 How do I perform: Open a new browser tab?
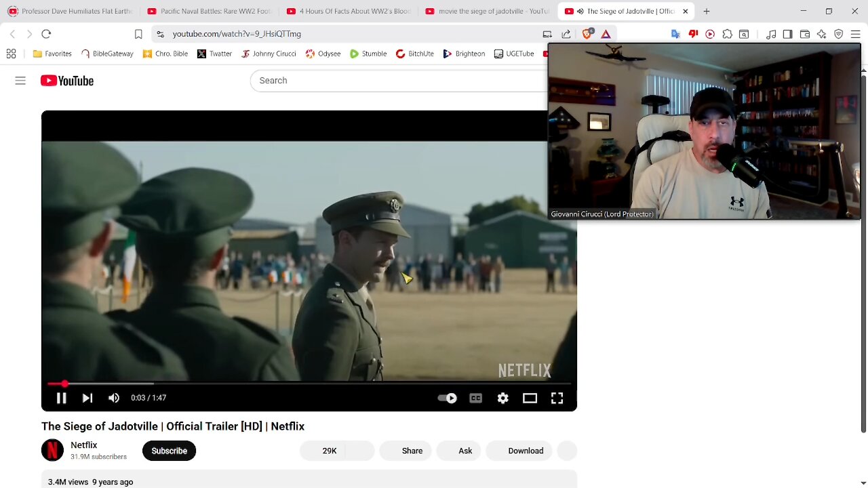click(x=707, y=12)
